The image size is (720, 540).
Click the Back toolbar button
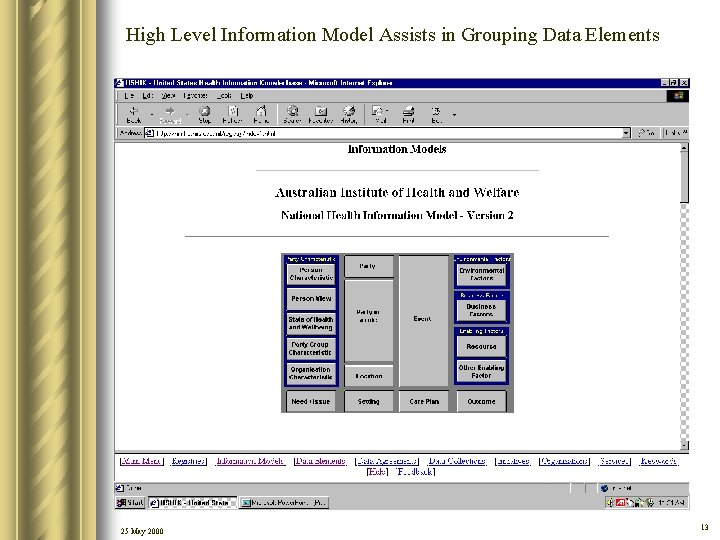pyautogui.click(x=134, y=114)
